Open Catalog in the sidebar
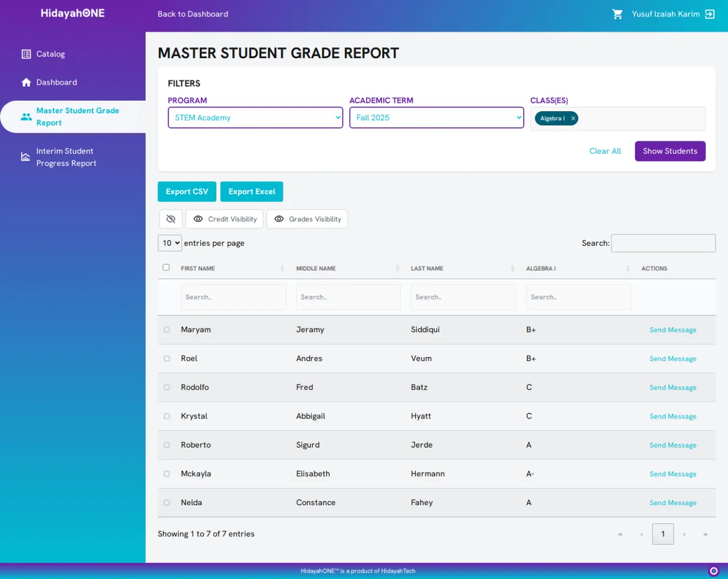The height and width of the screenshot is (579, 728). click(50, 54)
